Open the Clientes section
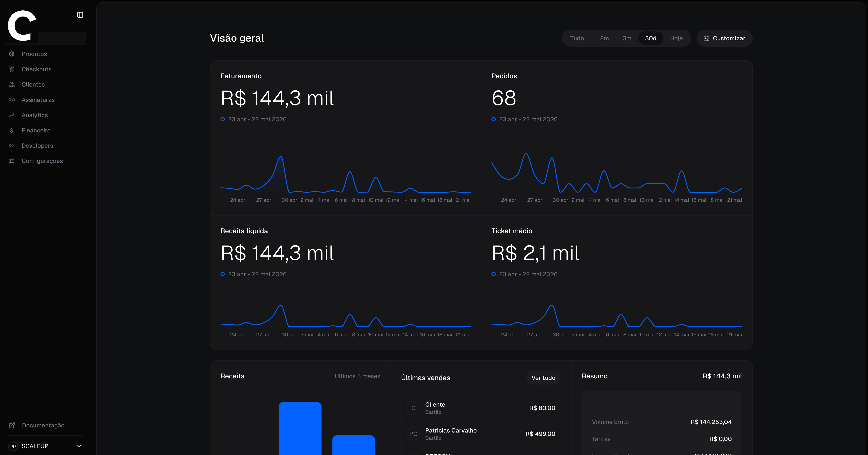Viewport: 868px width, 455px height. tap(33, 84)
